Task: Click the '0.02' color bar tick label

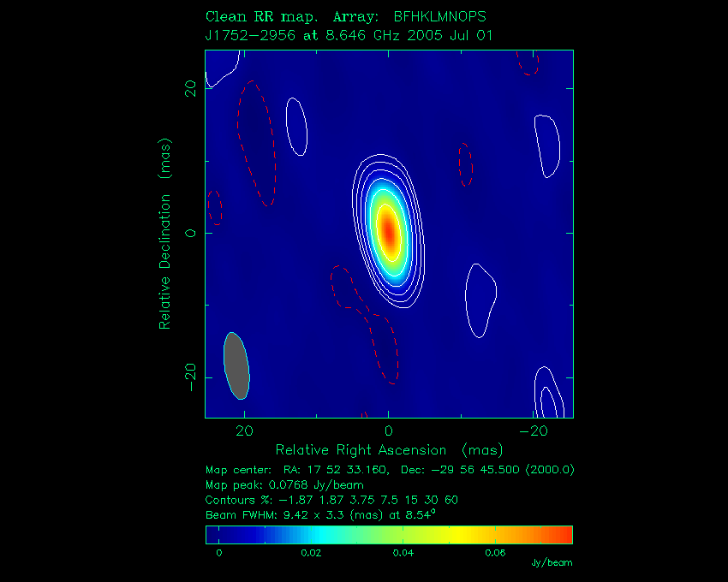Action: click(x=311, y=553)
